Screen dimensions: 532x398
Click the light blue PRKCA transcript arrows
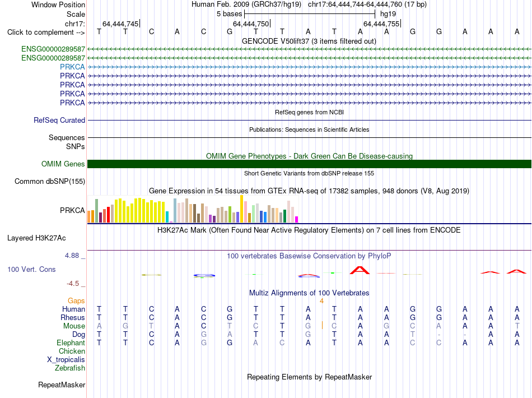pyautogui.click(x=309, y=67)
